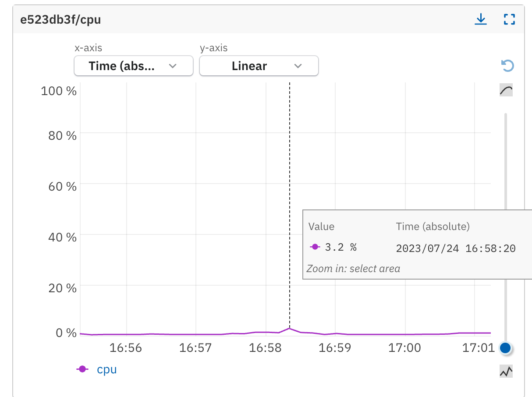Switch to jagged raw-line rendering
Screen dimensions: 532x397
[505, 371]
